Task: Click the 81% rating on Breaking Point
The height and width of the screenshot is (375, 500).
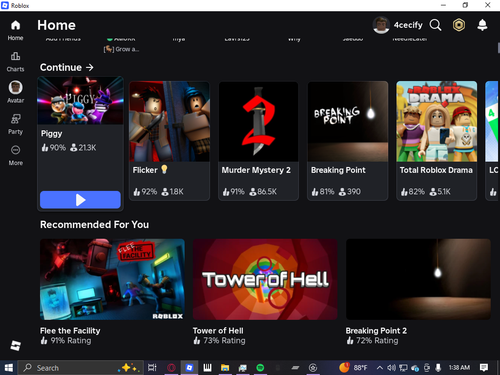Action: coord(323,192)
